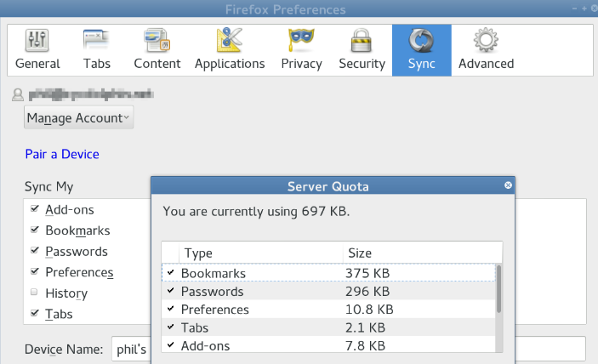The image size is (598, 364).
Task: Switch to the Content label tab
Action: [157, 64]
